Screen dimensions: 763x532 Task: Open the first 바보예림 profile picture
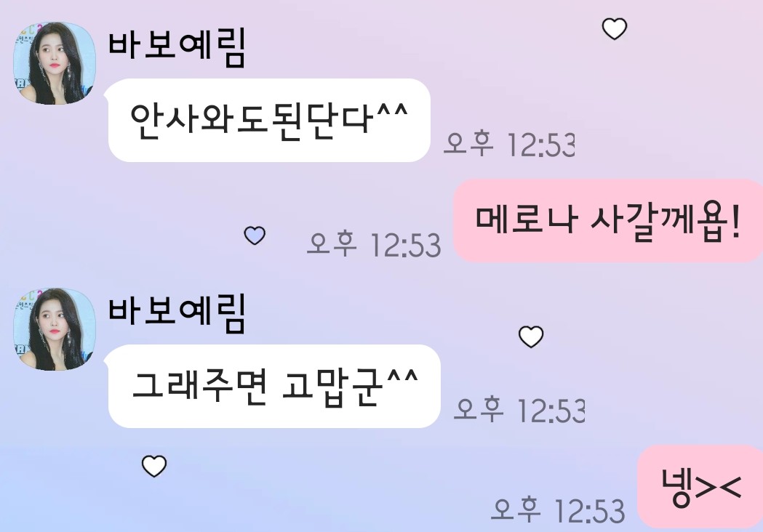pyautogui.click(x=54, y=63)
